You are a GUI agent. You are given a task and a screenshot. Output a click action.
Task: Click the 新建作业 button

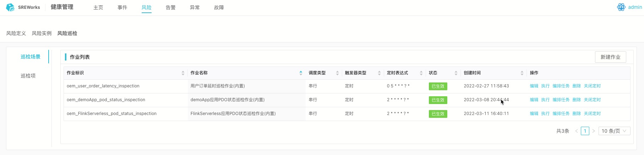(x=610, y=57)
